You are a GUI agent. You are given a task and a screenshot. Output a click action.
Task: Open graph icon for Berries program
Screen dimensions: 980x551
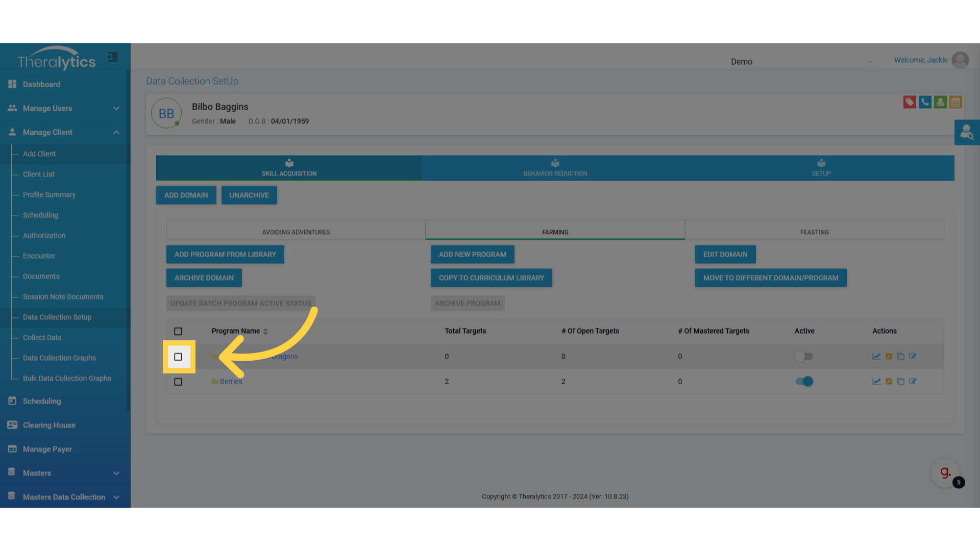tap(876, 382)
